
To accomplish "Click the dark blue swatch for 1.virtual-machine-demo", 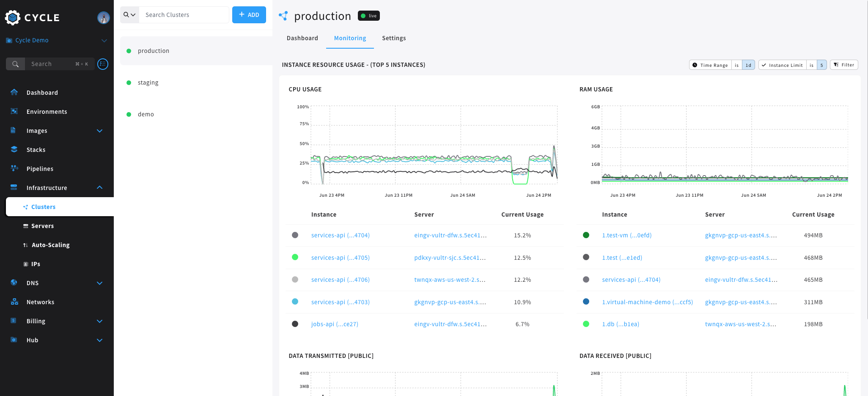I will click(x=586, y=302).
